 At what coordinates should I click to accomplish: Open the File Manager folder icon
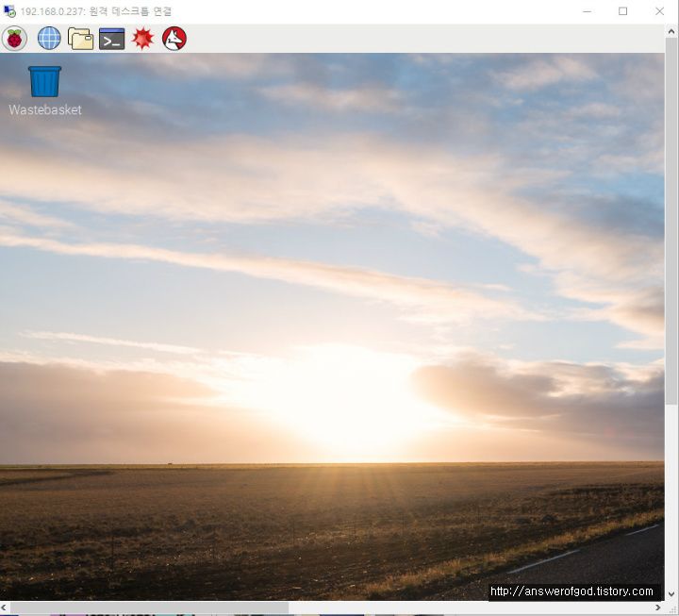coord(80,39)
